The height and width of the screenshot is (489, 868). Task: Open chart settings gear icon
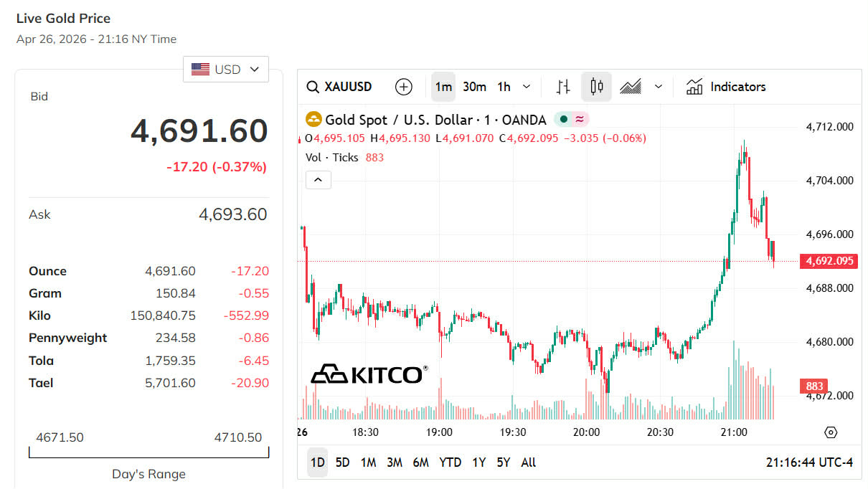[831, 432]
